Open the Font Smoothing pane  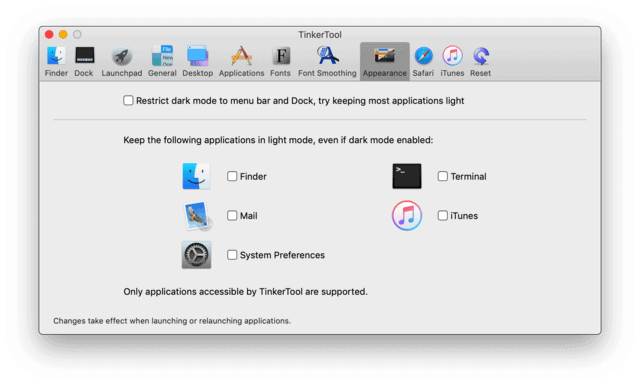[327, 61]
